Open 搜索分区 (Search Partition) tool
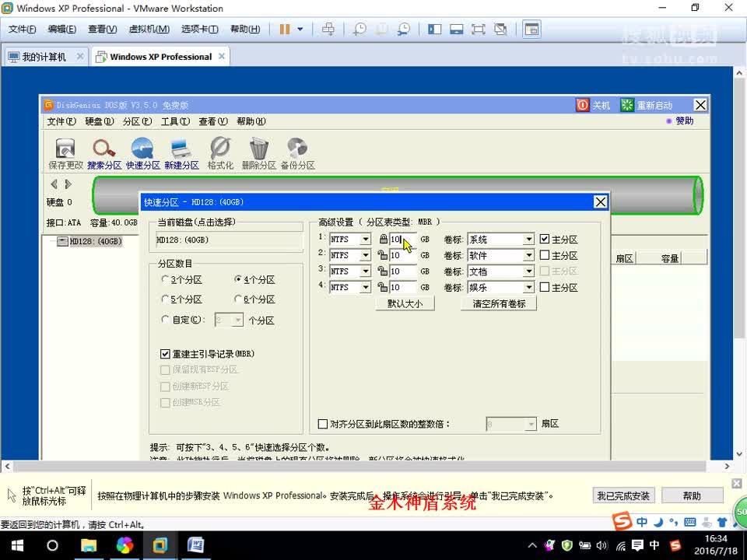747x560 pixels. (102, 151)
